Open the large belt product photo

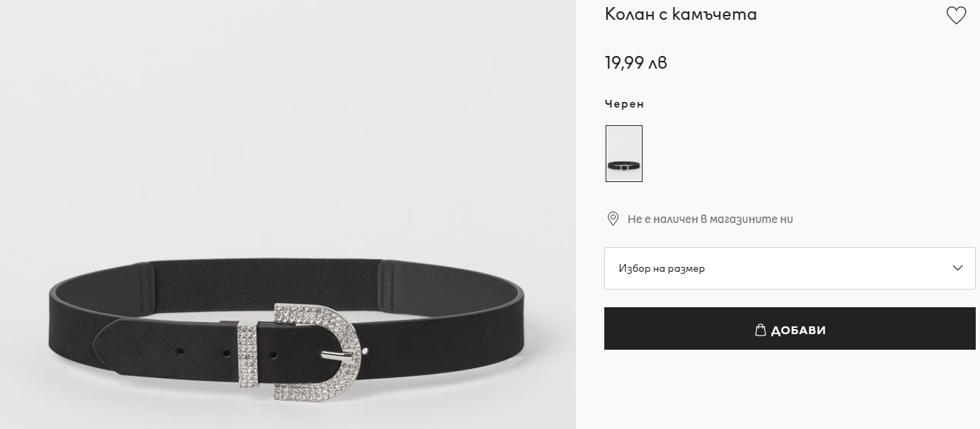[x=287, y=214]
